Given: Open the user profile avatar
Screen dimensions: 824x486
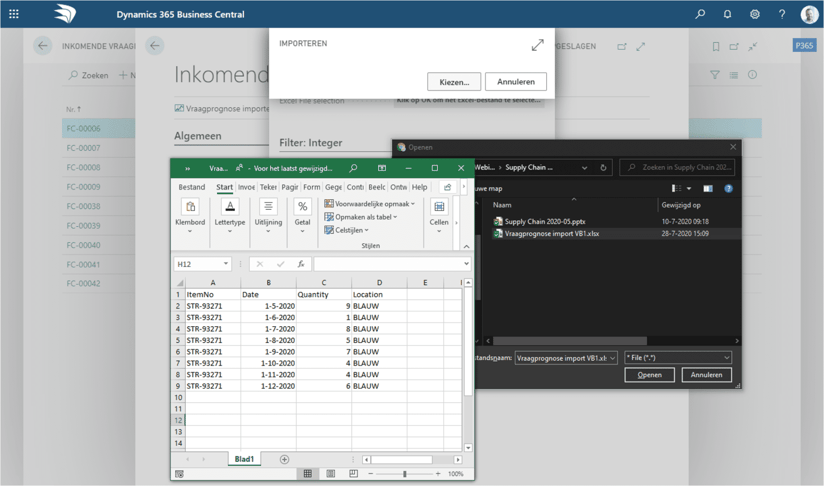Looking at the screenshot, I should 809,14.
